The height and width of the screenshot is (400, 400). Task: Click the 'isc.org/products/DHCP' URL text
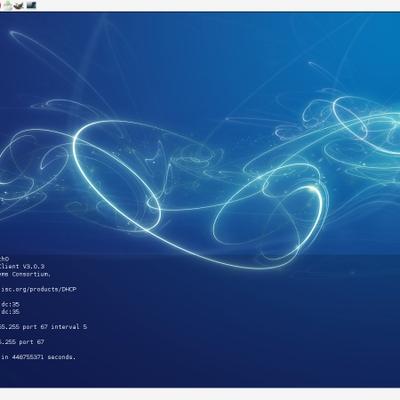(38, 289)
